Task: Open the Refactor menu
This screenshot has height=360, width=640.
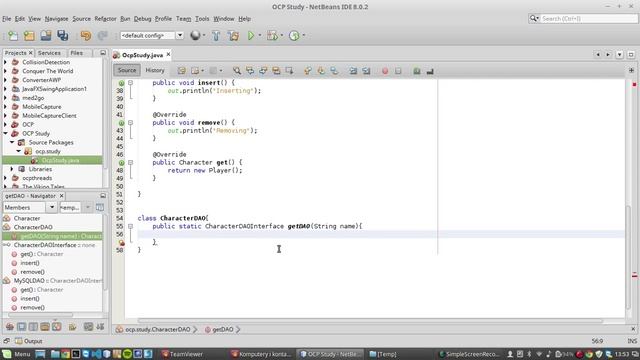Action: coord(105,19)
